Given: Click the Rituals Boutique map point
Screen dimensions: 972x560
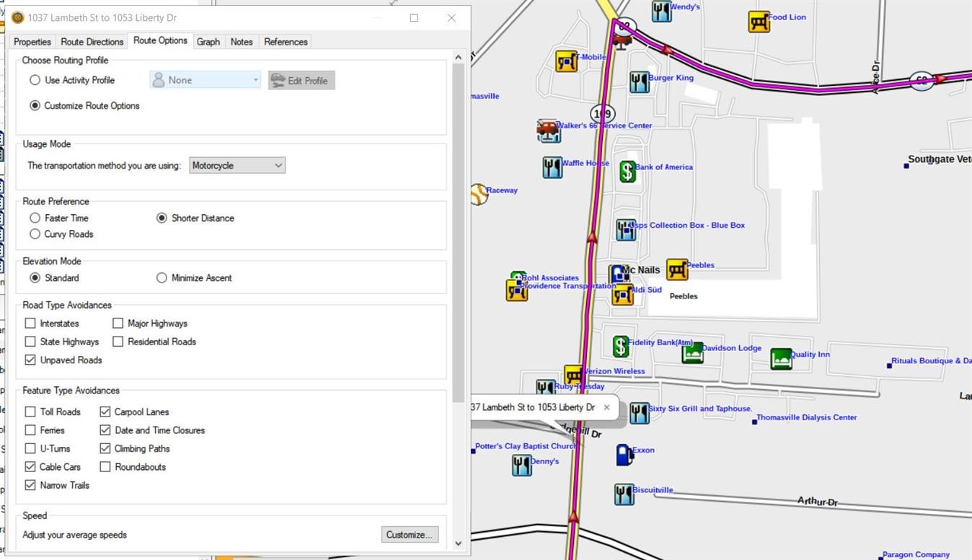Looking at the screenshot, I should (x=889, y=365).
